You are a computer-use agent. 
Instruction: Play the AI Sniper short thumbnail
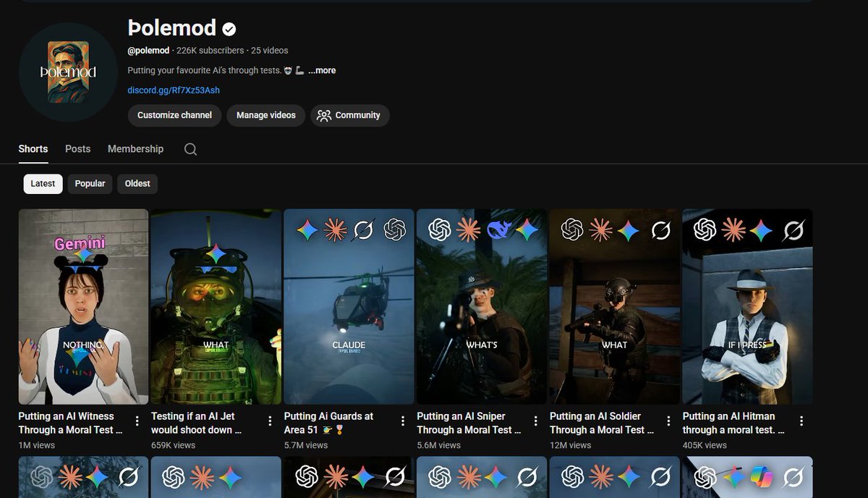(x=482, y=307)
